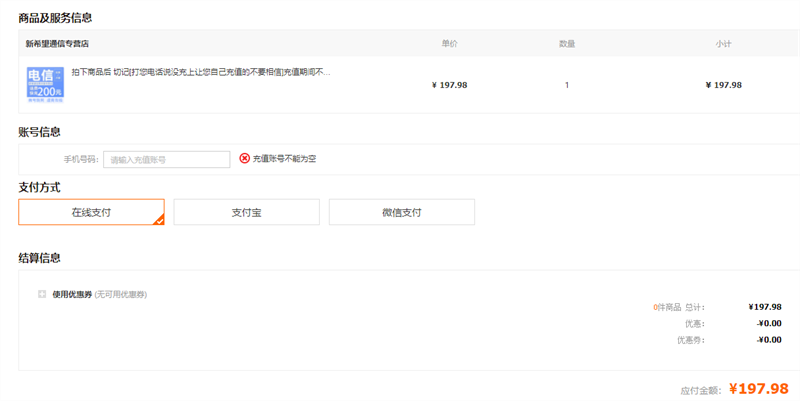Image resolution: width=800 pixels, height=401 pixels.
Task: Choose 支付宝 as payment method
Action: 246,212
